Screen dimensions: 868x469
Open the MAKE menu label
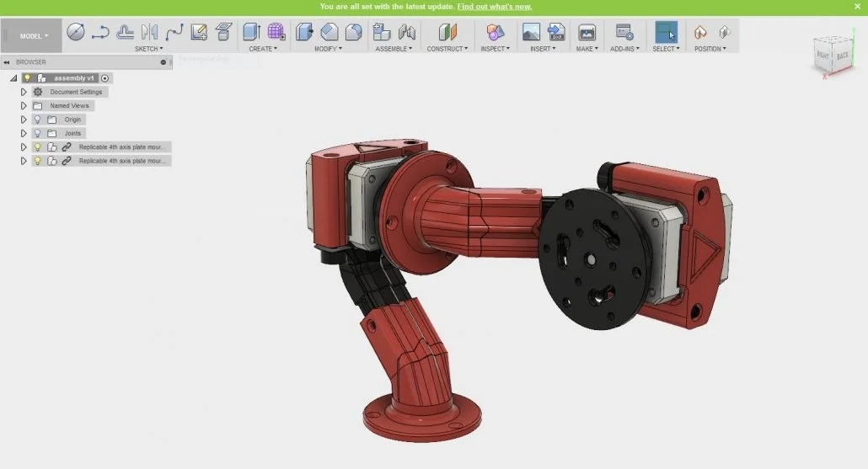pyautogui.click(x=587, y=49)
